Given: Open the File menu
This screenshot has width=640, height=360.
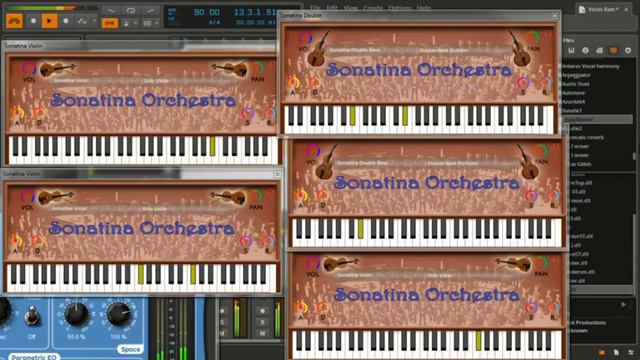Looking at the screenshot, I should pyautogui.click(x=315, y=7).
